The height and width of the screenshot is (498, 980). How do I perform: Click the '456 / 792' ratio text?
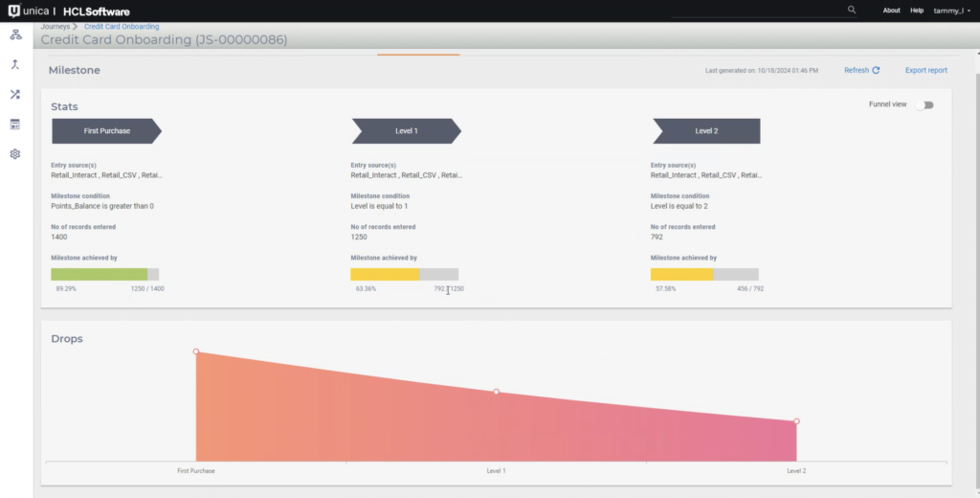pyautogui.click(x=750, y=289)
